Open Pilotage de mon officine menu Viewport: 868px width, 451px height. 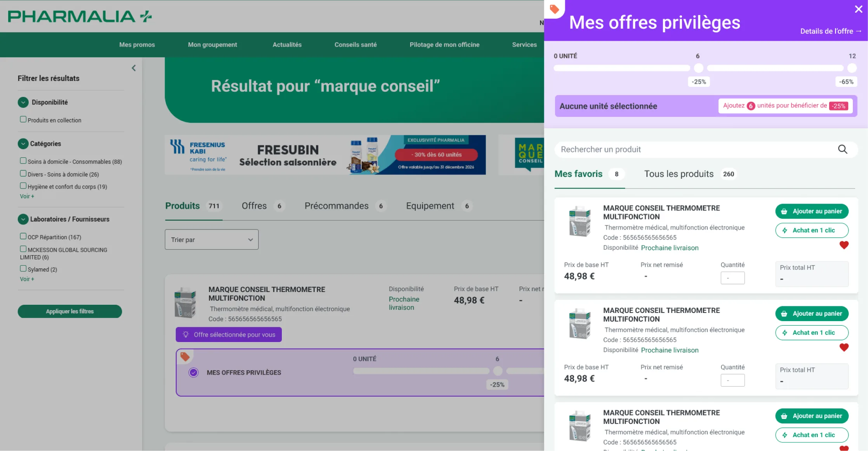[x=444, y=45]
